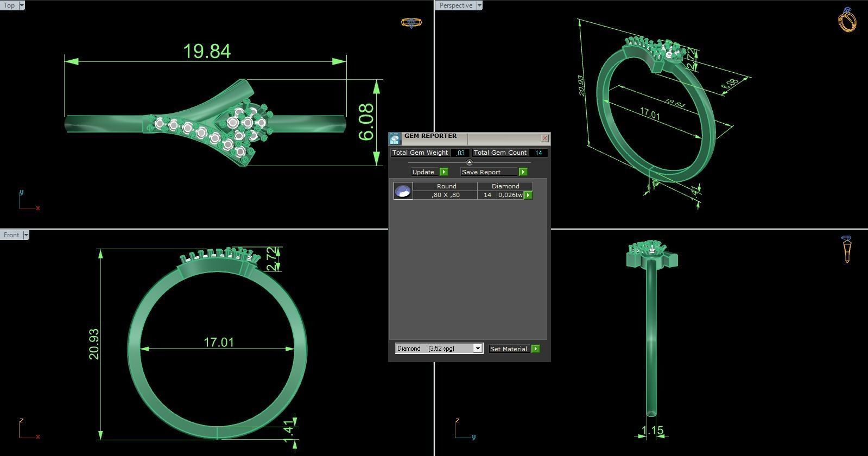Click the green arrow beside Update
868x456 pixels.
click(x=443, y=172)
